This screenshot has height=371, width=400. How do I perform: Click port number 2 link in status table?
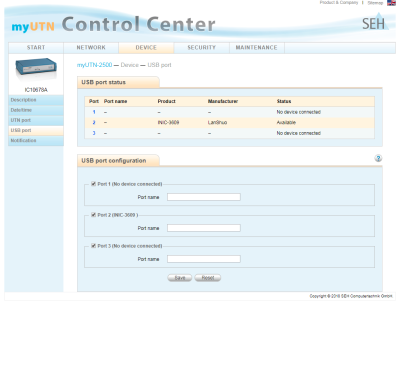click(x=94, y=123)
